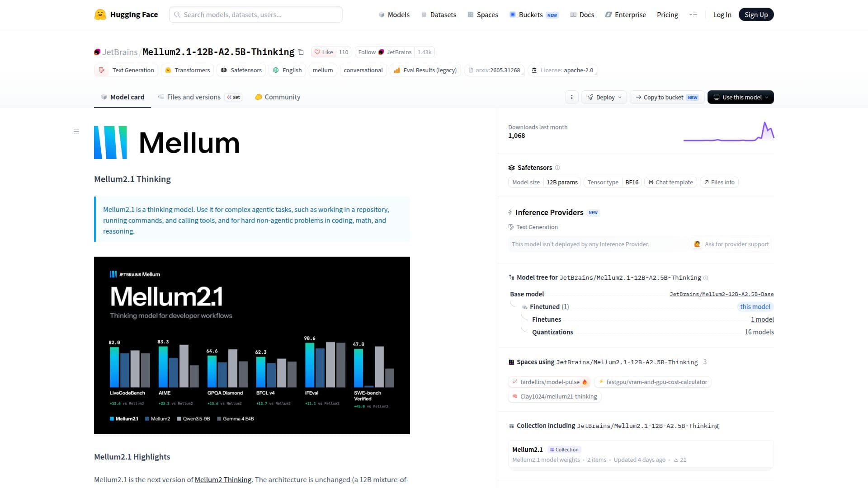Viewport: 868px width, 488px height.
Task: Open the Models menu item
Action: 394,14
